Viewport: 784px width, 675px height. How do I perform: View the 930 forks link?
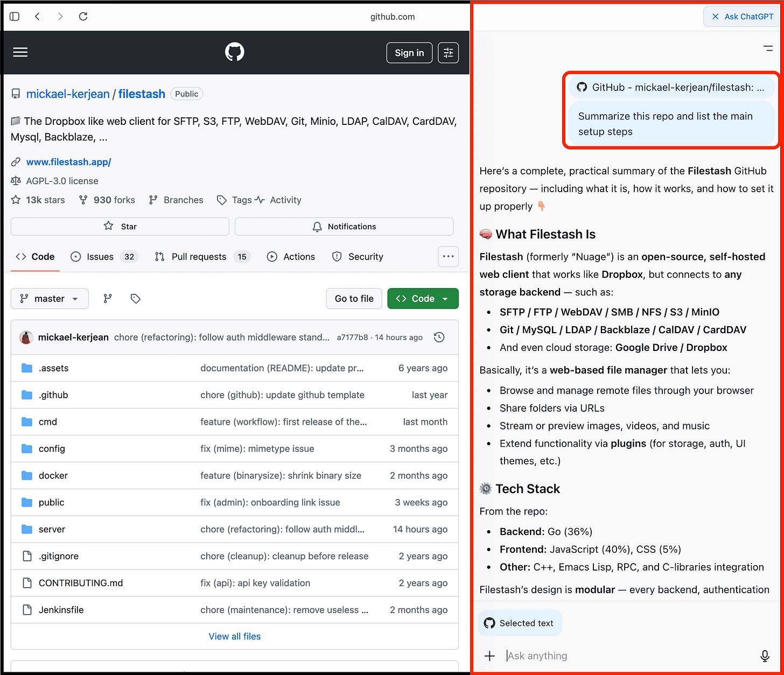point(107,200)
